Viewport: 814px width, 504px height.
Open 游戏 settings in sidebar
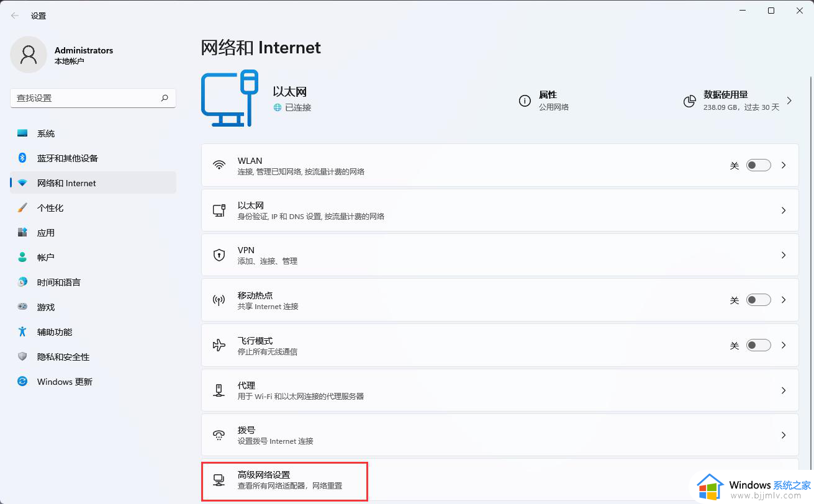[93, 307]
